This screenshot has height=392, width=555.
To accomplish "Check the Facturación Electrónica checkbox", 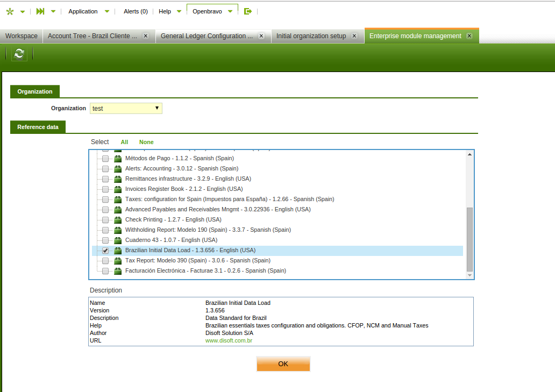I will pos(105,272).
